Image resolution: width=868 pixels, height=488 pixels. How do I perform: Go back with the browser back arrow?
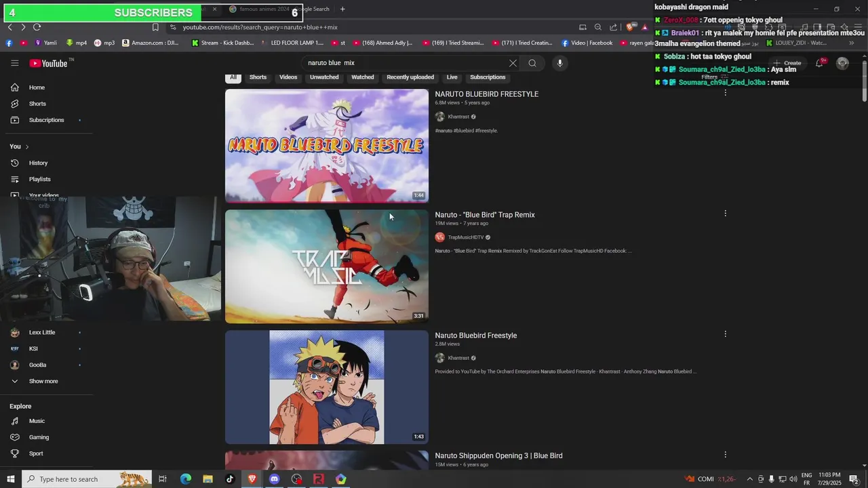9,27
